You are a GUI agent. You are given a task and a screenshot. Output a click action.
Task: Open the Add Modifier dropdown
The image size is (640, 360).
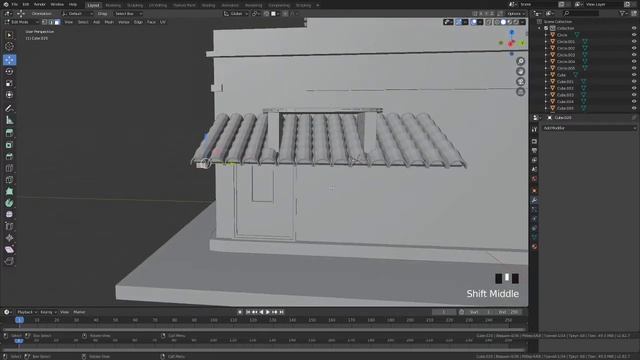pyautogui.click(x=589, y=128)
